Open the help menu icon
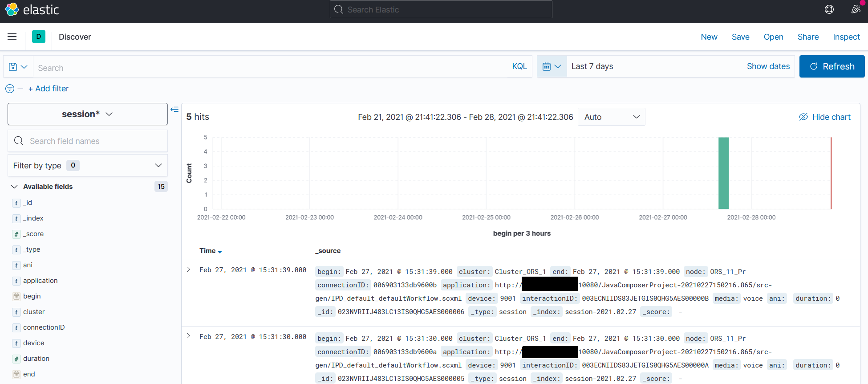 pos(829,9)
